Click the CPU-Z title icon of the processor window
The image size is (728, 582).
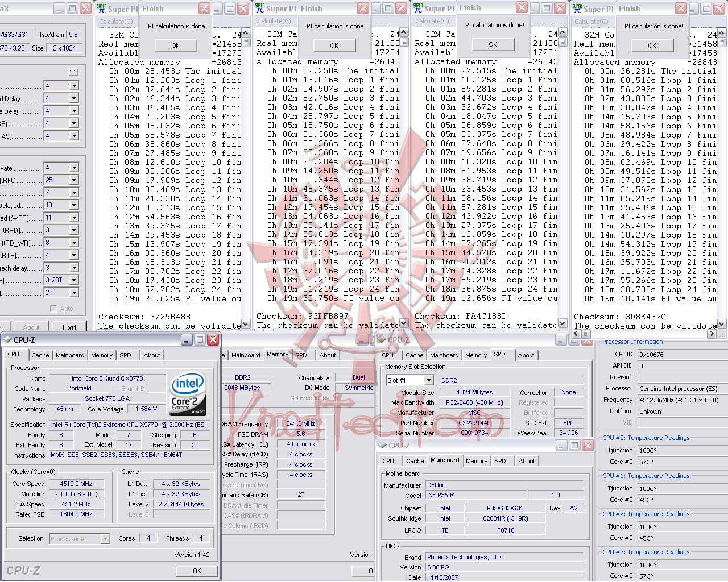pyautogui.click(x=7, y=340)
